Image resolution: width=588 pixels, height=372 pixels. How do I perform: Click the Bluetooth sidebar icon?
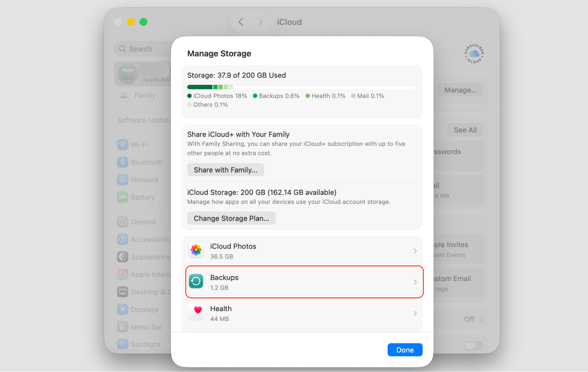123,162
